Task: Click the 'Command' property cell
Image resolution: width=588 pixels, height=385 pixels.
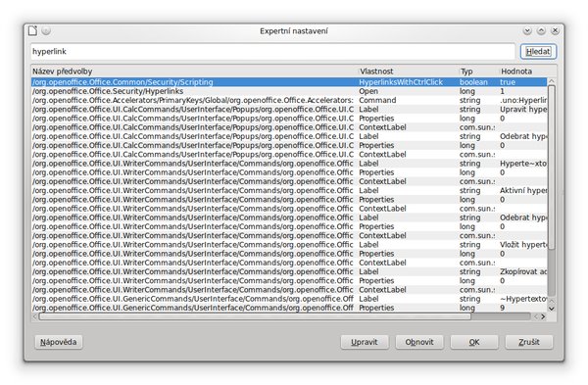Action: [377, 100]
